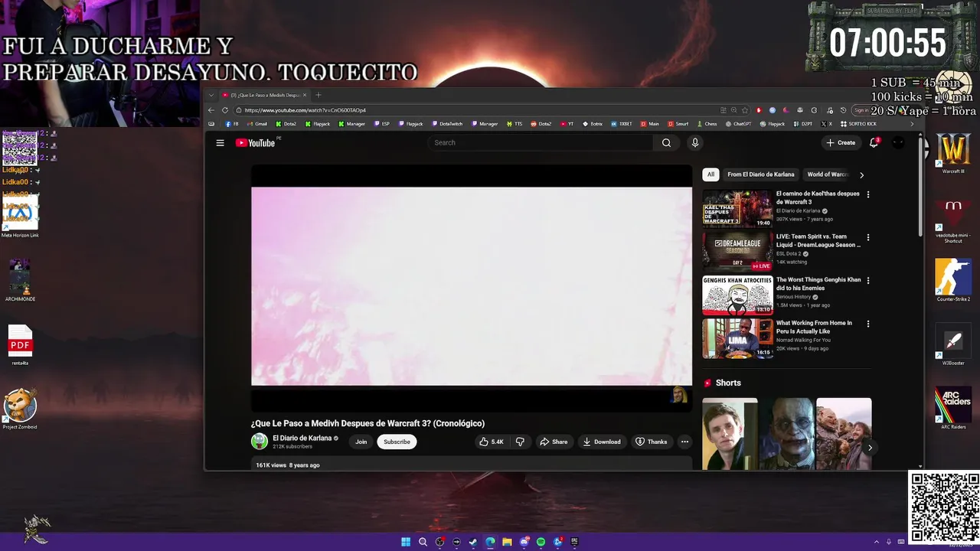Open ARC Raiders desktop shortcut
The height and width of the screenshot is (551, 980).
[953, 408]
